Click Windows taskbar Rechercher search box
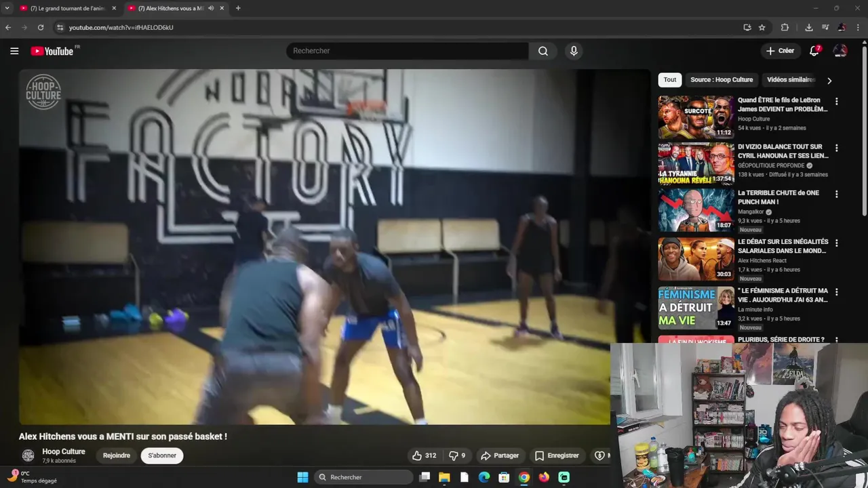 [365, 477]
